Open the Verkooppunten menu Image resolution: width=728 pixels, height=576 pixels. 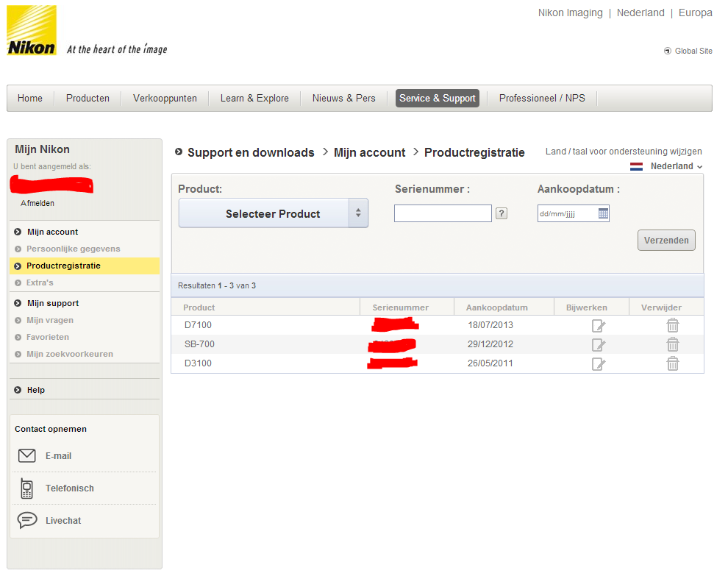click(x=165, y=98)
